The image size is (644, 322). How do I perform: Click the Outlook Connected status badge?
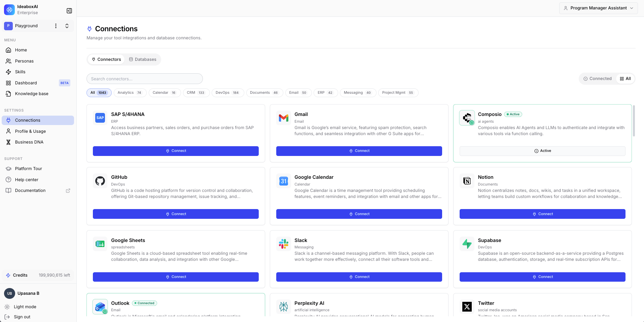click(x=144, y=303)
